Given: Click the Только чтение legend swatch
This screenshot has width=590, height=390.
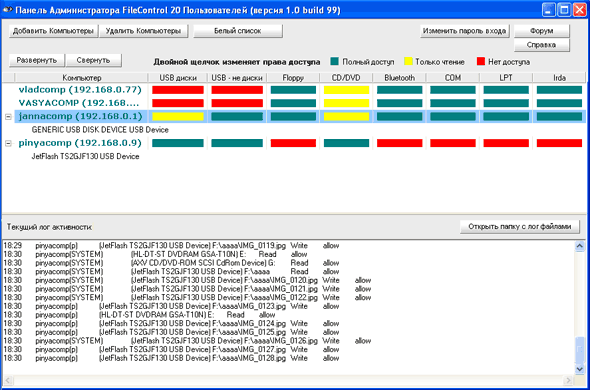Looking at the screenshot, I should tap(408, 61).
